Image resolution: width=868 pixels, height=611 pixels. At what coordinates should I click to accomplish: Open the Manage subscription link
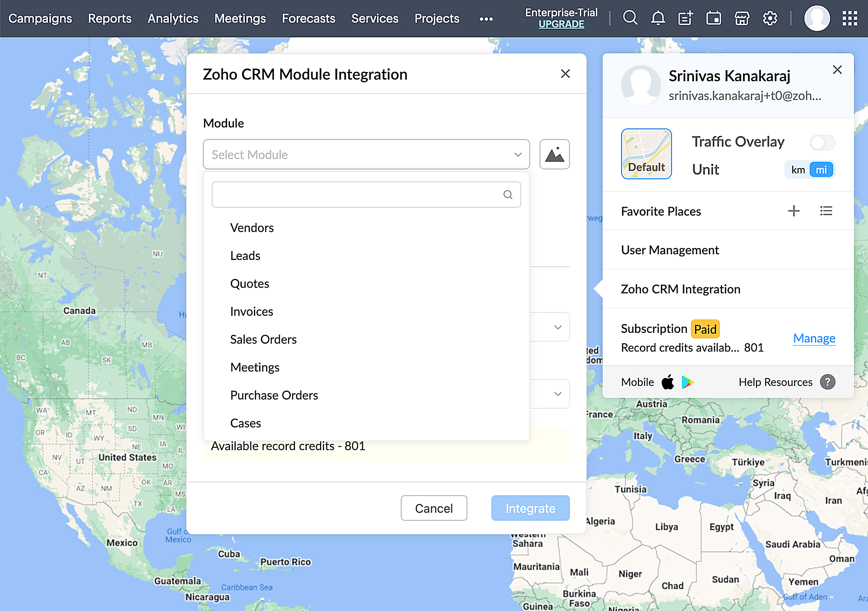[x=814, y=338]
